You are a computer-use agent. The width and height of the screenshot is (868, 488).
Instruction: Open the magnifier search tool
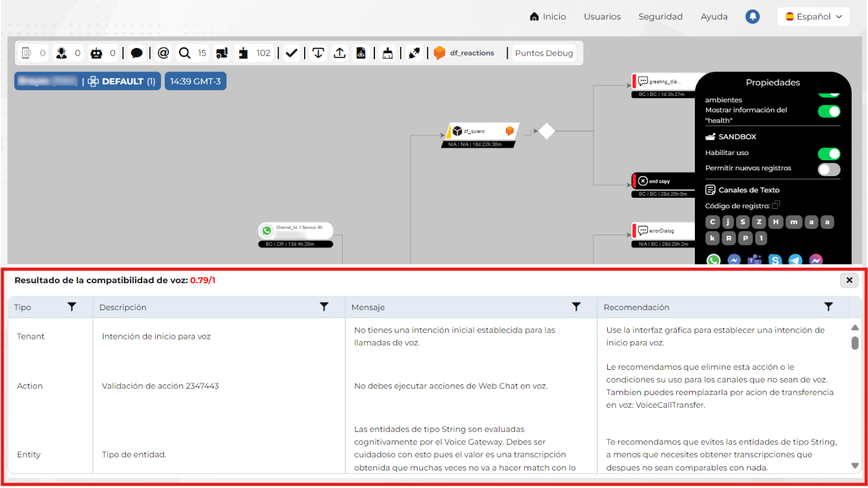tap(185, 53)
